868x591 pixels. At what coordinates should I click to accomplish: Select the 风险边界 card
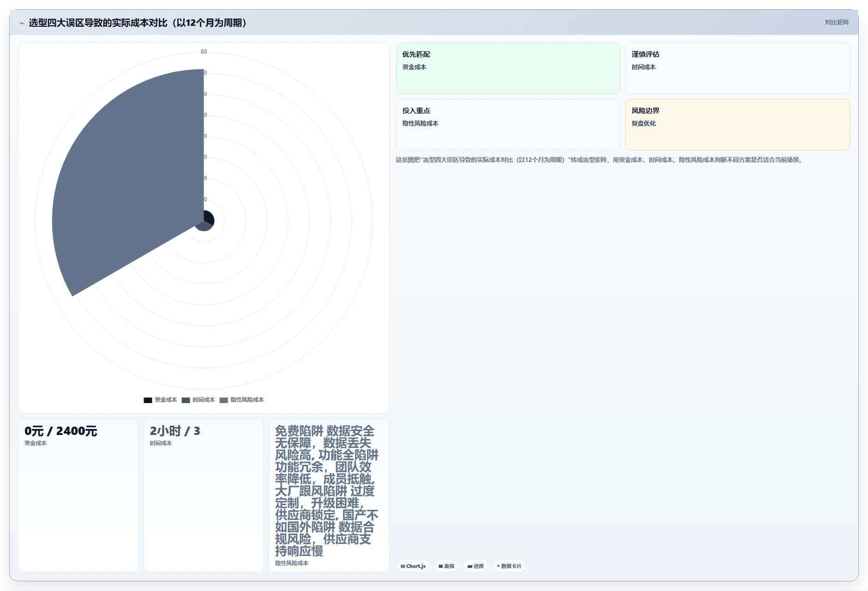(x=737, y=125)
